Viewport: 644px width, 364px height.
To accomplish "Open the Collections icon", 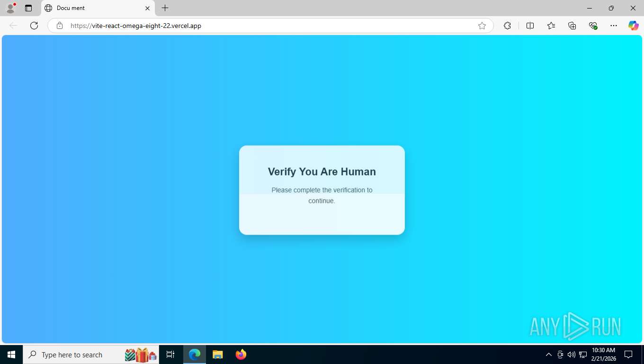I will point(572,26).
